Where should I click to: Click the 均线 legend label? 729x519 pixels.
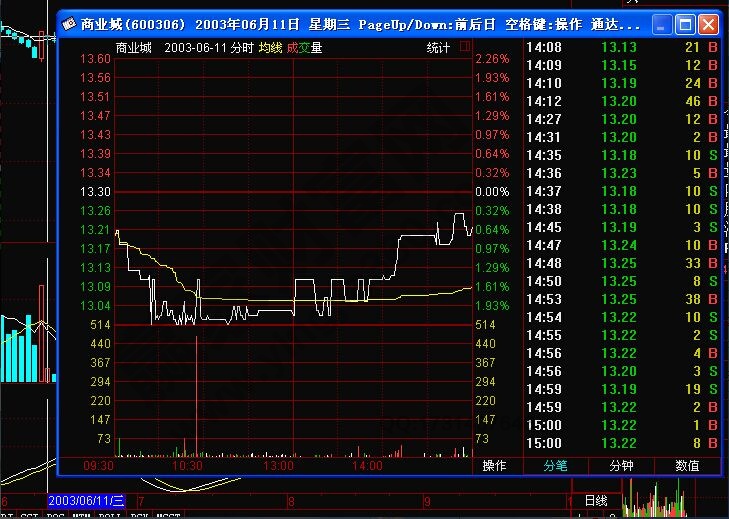tap(270, 47)
